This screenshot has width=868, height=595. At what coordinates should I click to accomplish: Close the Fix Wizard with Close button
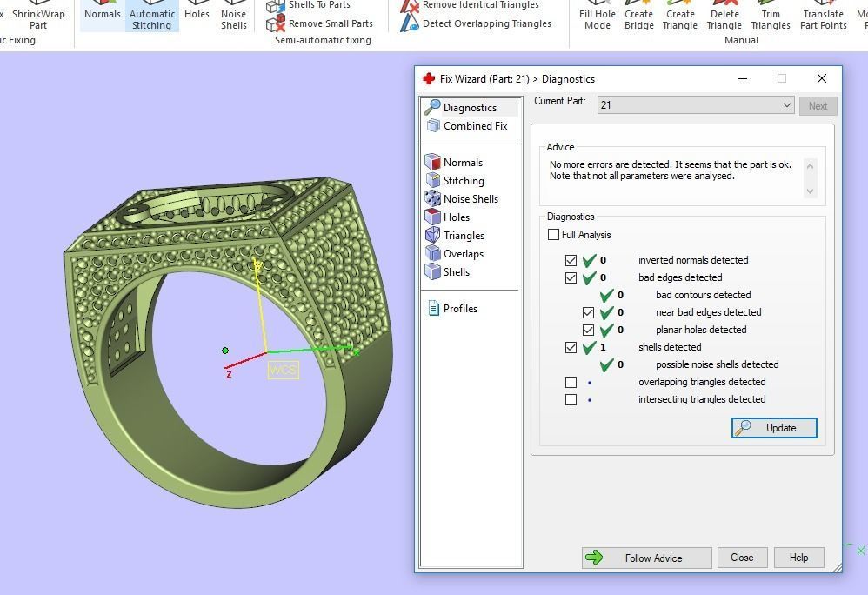click(742, 558)
